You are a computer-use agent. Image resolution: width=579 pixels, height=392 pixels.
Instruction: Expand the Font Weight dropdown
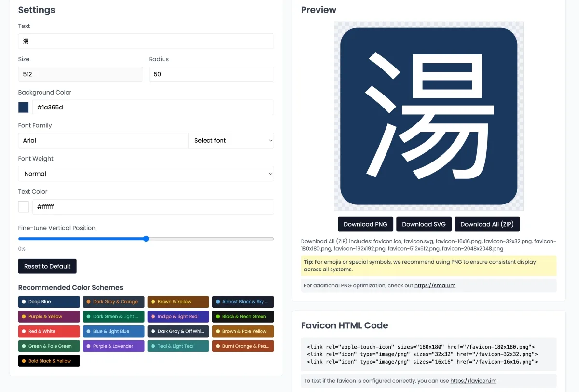point(146,174)
